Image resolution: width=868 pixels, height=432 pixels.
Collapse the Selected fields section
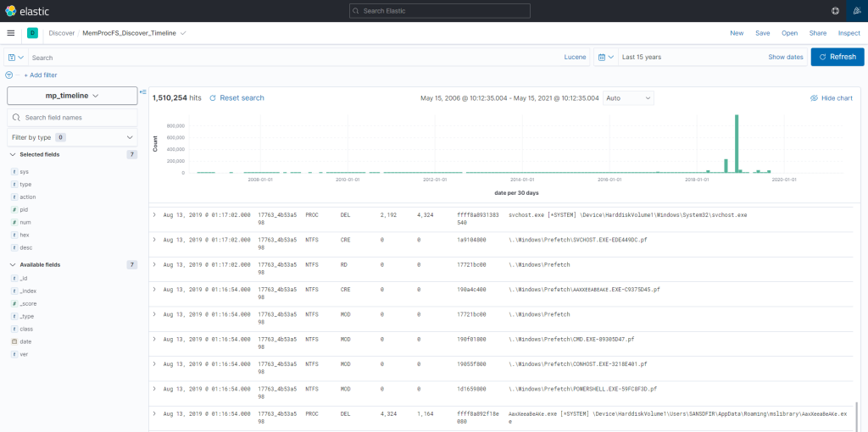(x=13, y=154)
